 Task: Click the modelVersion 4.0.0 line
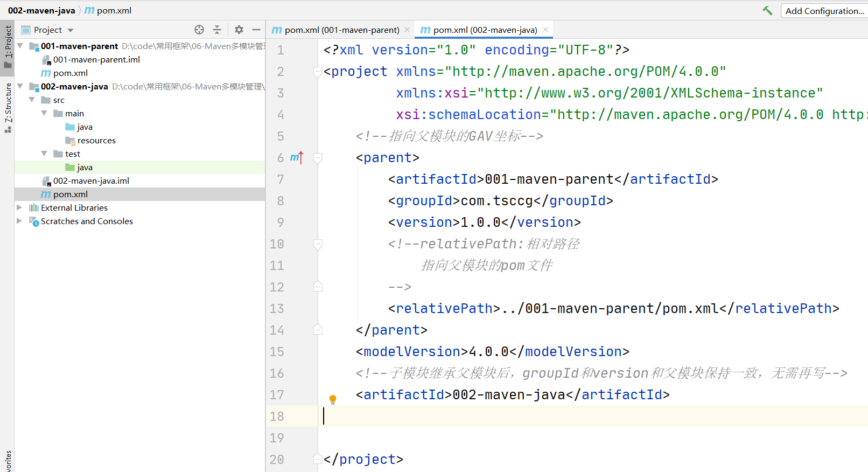492,351
